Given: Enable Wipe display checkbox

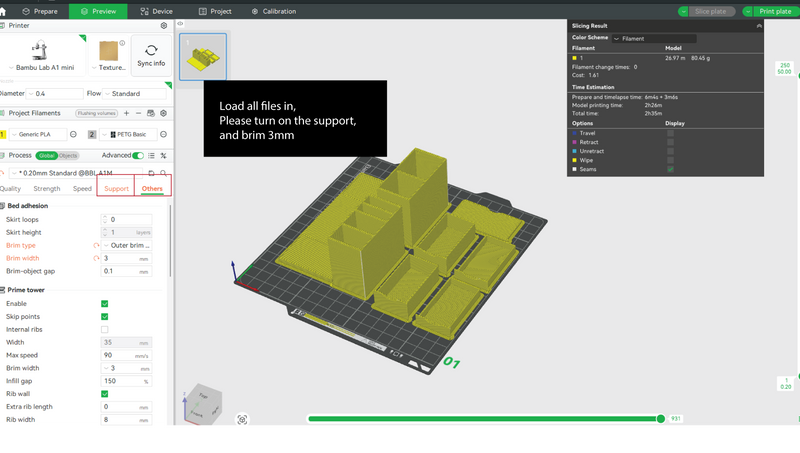Looking at the screenshot, I should [x=670, y=160].
